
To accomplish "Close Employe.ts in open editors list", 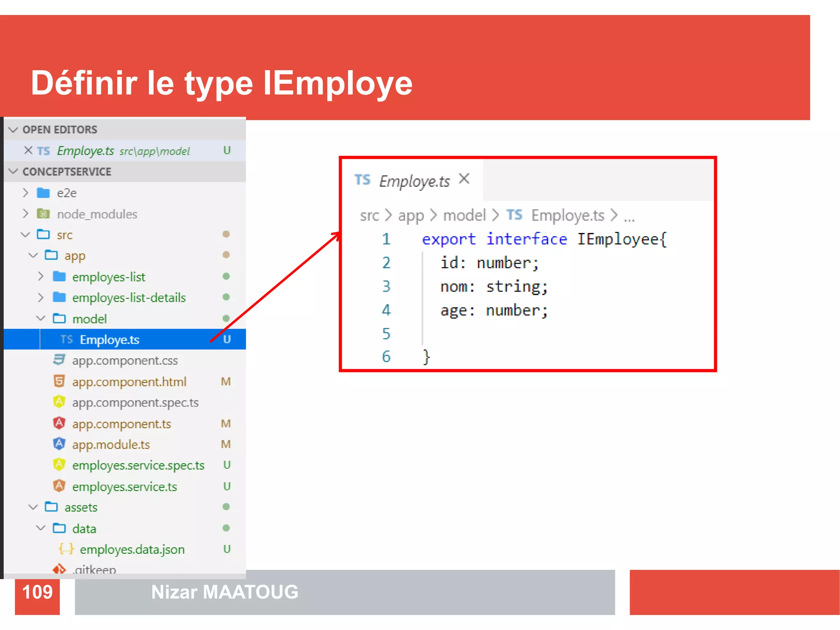I will (x=28, y=151).
